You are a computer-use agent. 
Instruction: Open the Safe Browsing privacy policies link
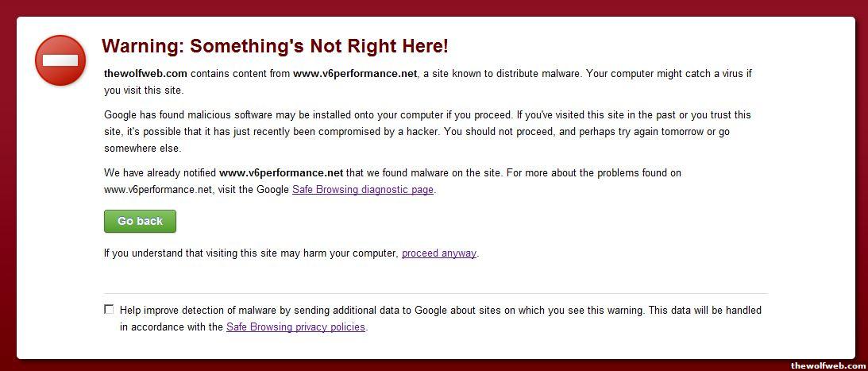(295, 327)
